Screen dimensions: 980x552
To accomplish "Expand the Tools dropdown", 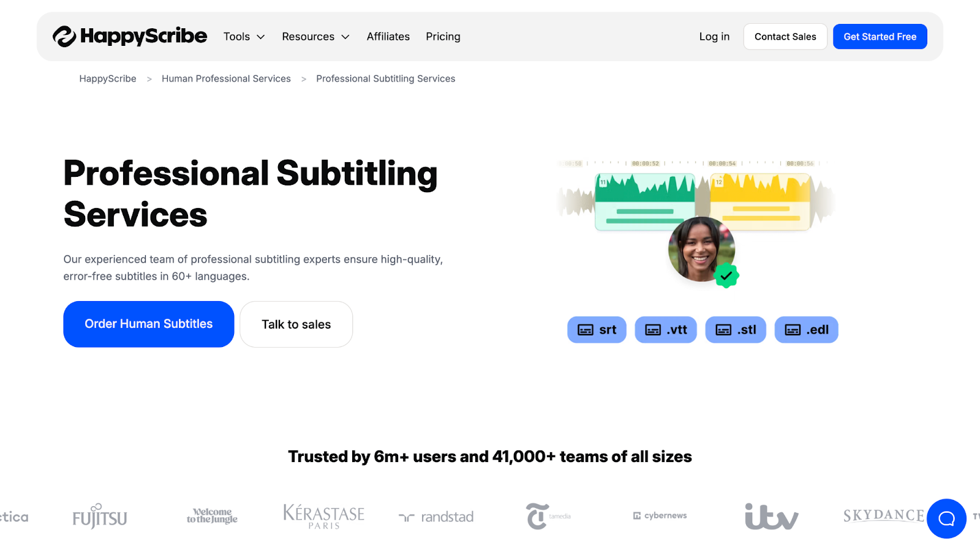I will click(x=243, y=36).
